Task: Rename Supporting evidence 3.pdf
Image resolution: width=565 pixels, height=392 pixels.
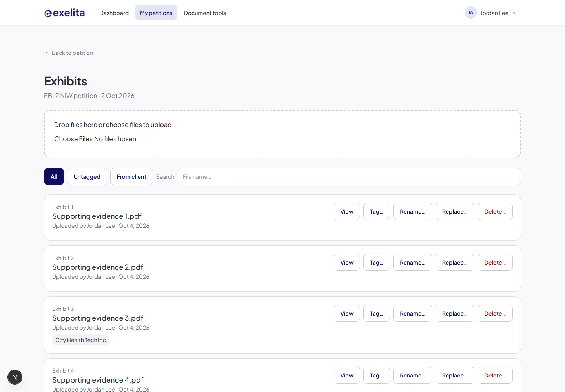Action: click(413, 313)
